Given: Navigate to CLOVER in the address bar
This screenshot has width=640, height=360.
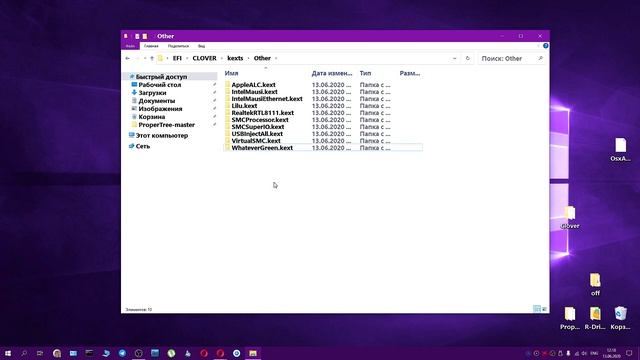Looking at the screenshot, I should [x=204, y=58].
